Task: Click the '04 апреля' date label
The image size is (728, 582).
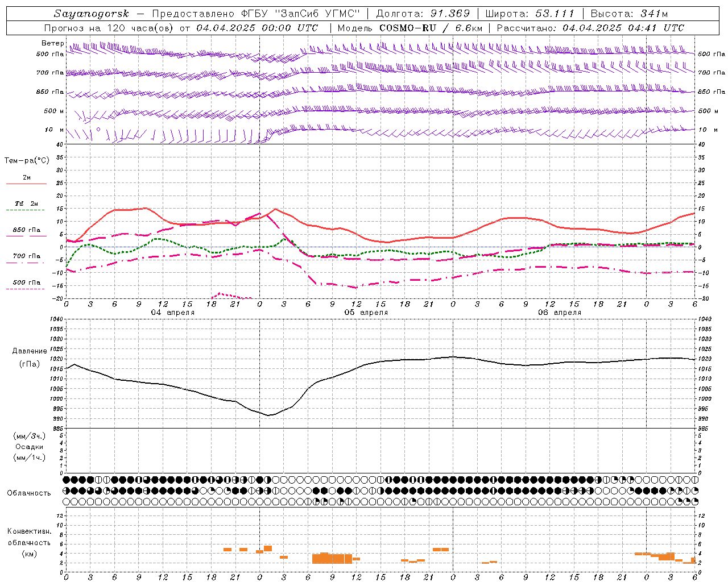Action: pos(172,313)
